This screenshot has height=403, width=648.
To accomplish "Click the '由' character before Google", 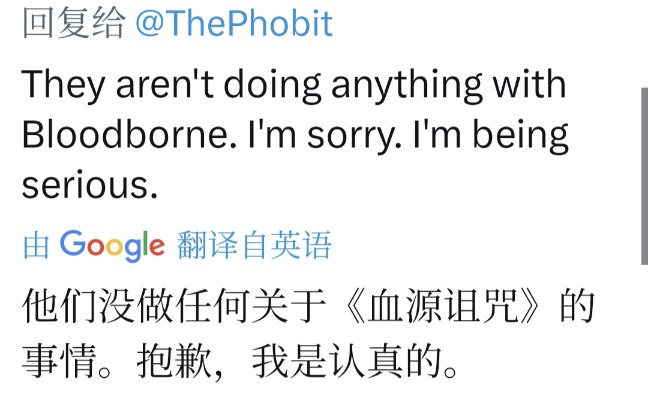I will point(36,245).
